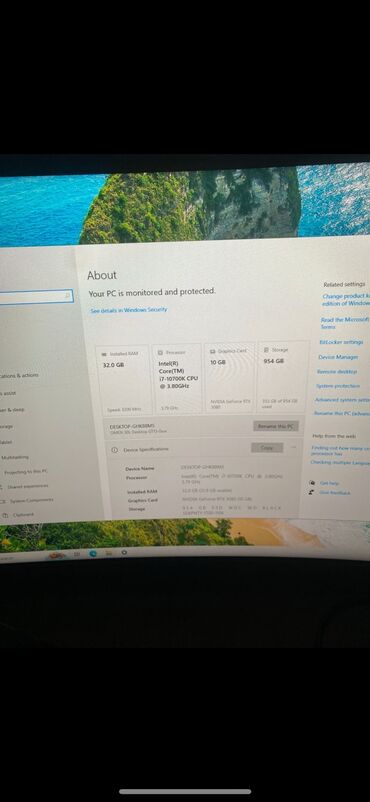The height and width of the screenshot is (802, 370).
Task: Select Power & sleep in sidebar
Action: coord(12,410)
